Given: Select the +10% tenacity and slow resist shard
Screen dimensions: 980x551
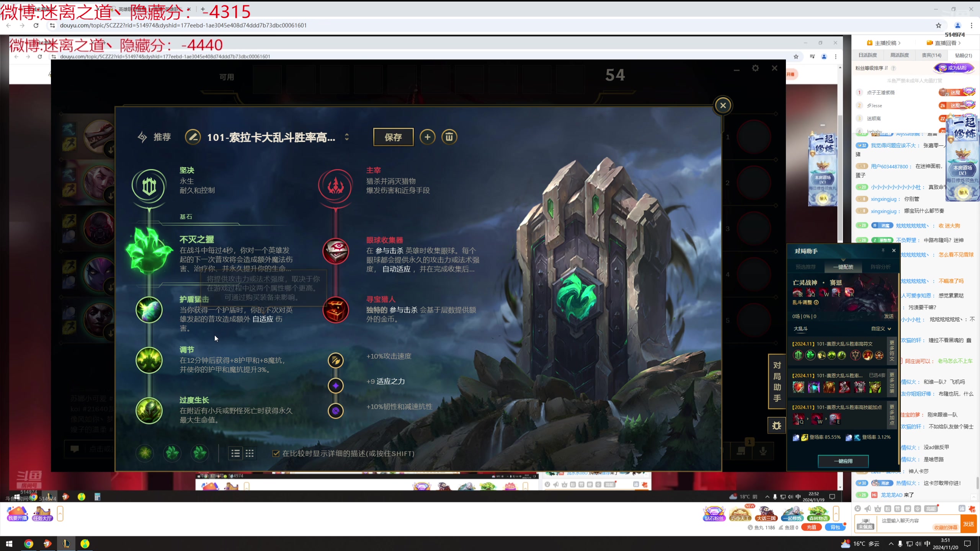Looking at the screenshot, I should coord(336,411).
